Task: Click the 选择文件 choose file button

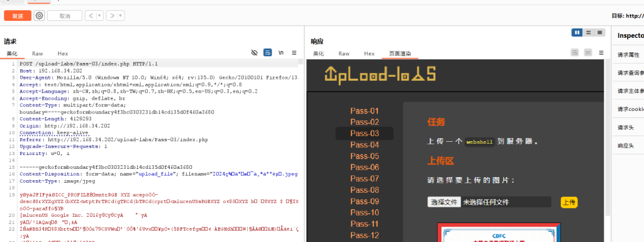Action: point(443,202)
